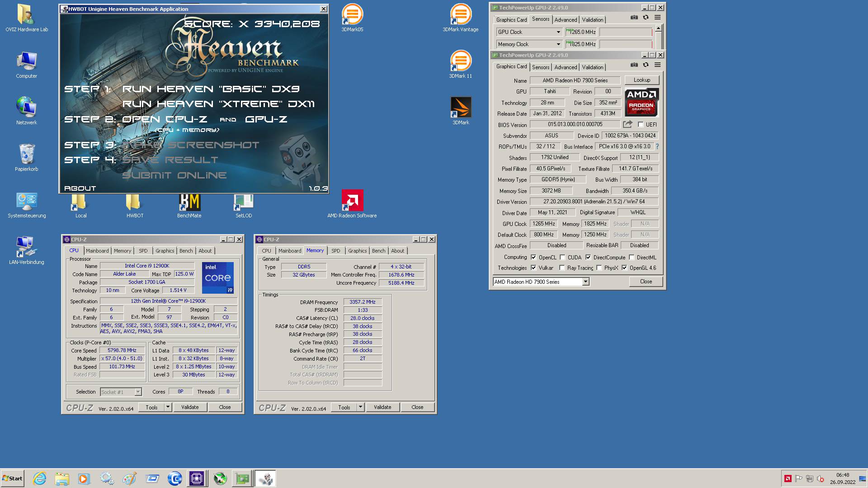This screenshot has width=868, height=488.
Task: Open the Tools dropdown arrow in the CPU-Z Memory window
Action: point(360,407)
